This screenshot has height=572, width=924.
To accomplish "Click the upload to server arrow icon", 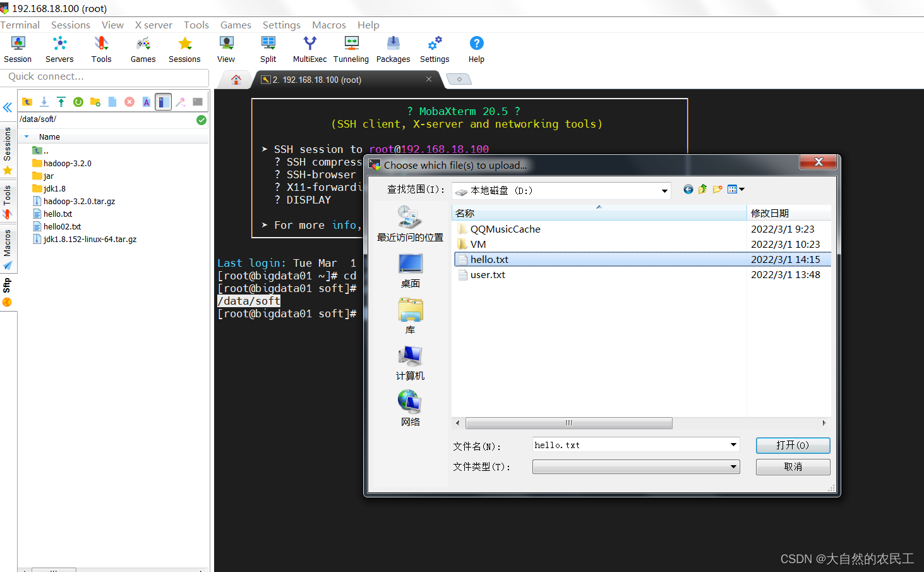I will point(61,102).
